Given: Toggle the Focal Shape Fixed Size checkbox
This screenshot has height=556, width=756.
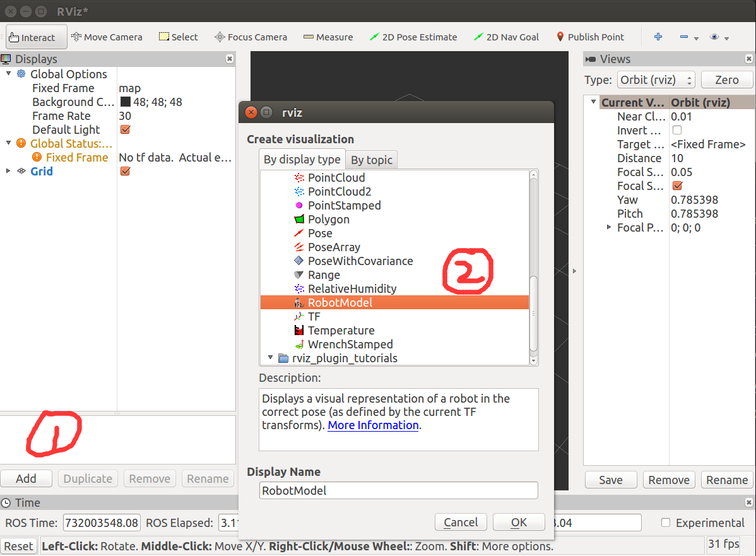Looking at the screenshot, I should 677,186.
